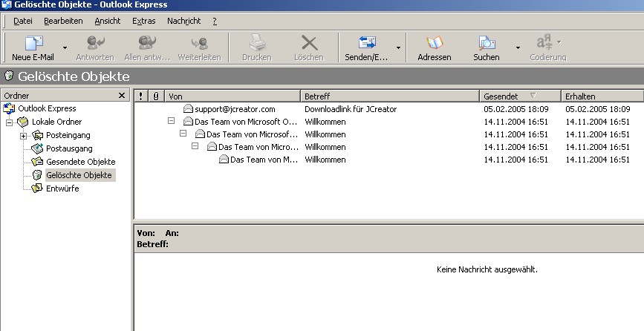Click the Allen antworten toolbar button

tap(147, 48)
